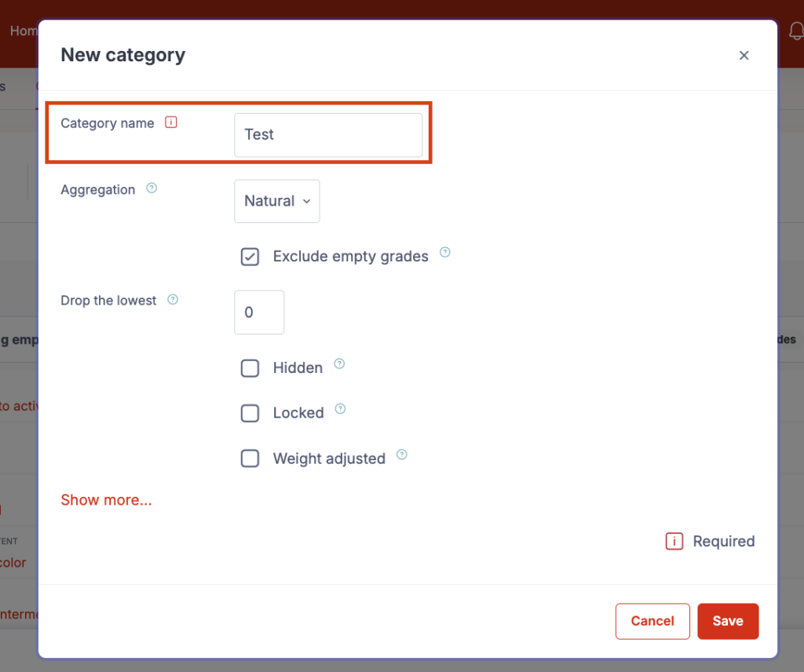Click the Home menu item behind the dialog

(24, 31)
